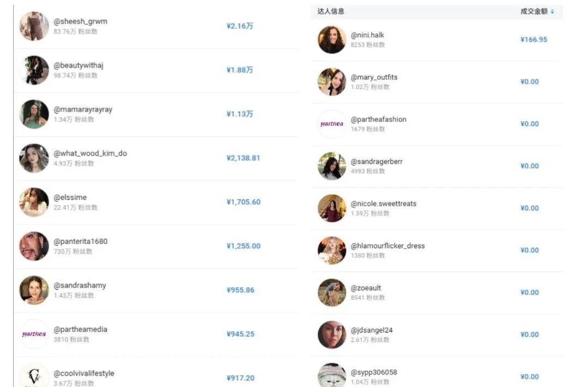
Task: Click the @elssime profile picture
Action: 34,202
